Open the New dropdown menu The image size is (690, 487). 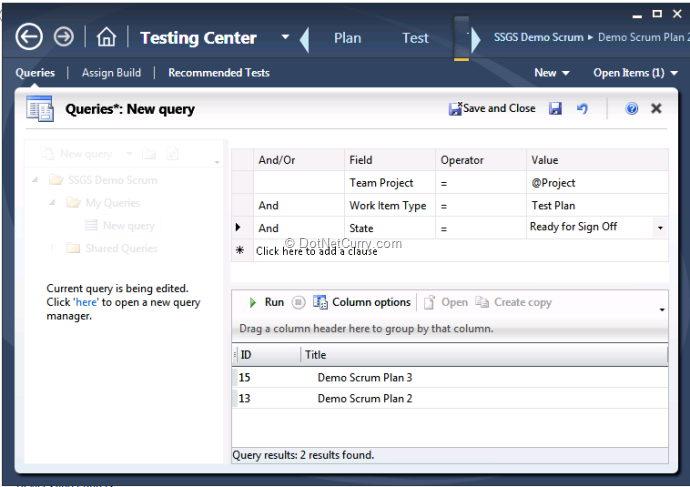(551, 73)
